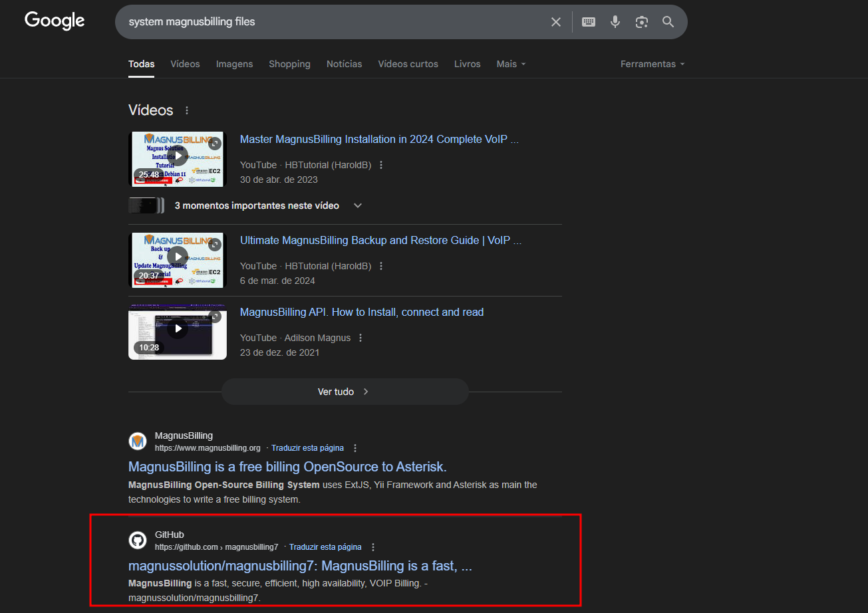Play the 25:48 installation tutorial thumbnail

coord(178,159)
